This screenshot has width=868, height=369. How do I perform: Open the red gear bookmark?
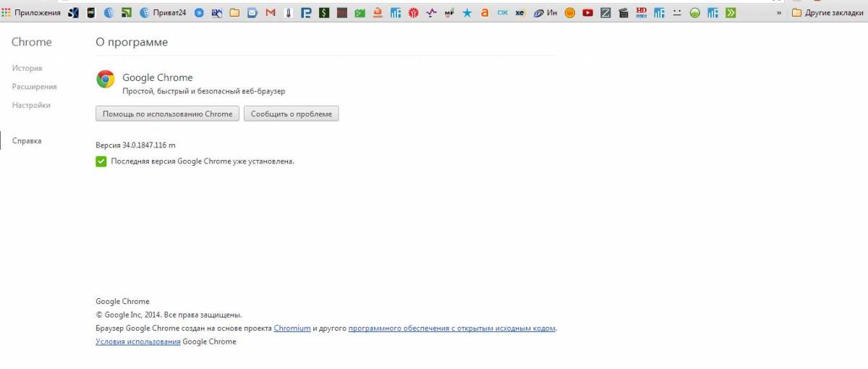pyautogui.click(x=413, y=12)
